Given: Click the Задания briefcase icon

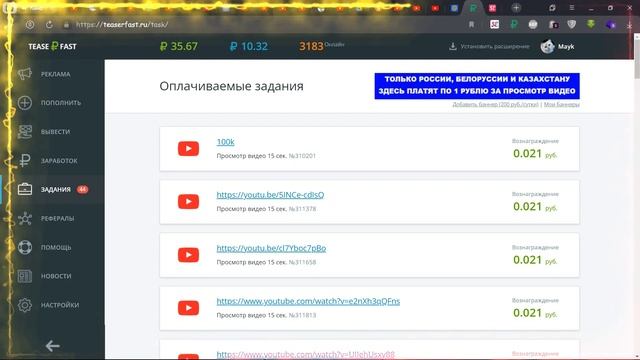Looking at the screenshot, I should tap(24, 189).
